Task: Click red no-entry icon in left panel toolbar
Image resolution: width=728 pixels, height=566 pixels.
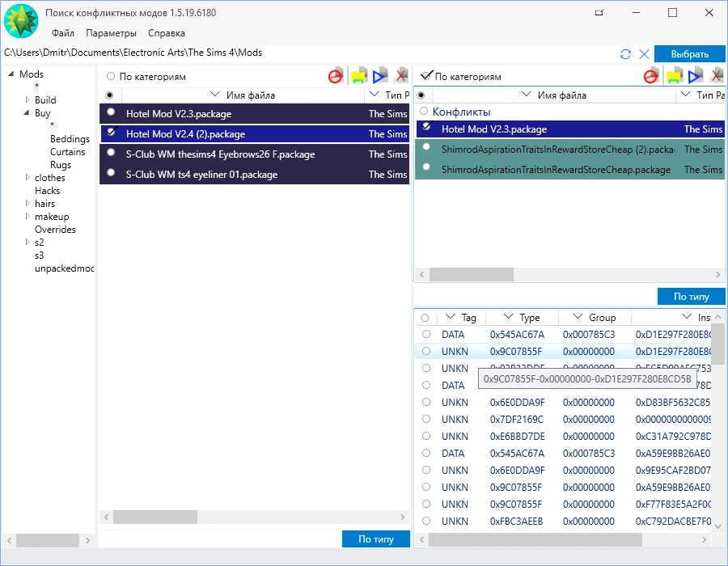Action: (336, 76)
